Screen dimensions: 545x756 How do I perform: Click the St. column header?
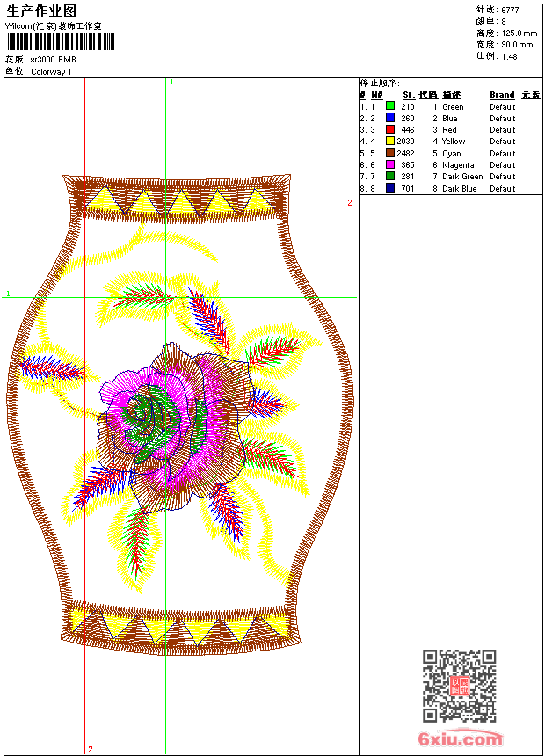pyautogui.click(x=409, y=95)
